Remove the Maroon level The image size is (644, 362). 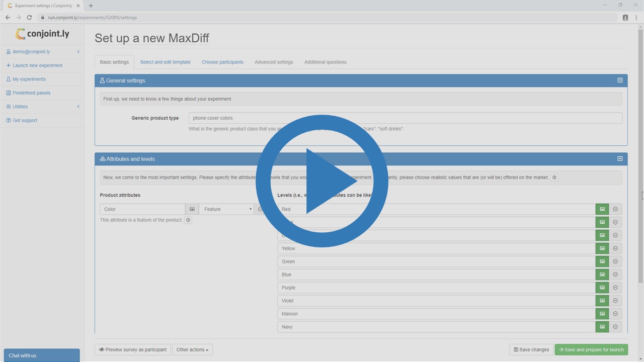[x=615, y=313]
